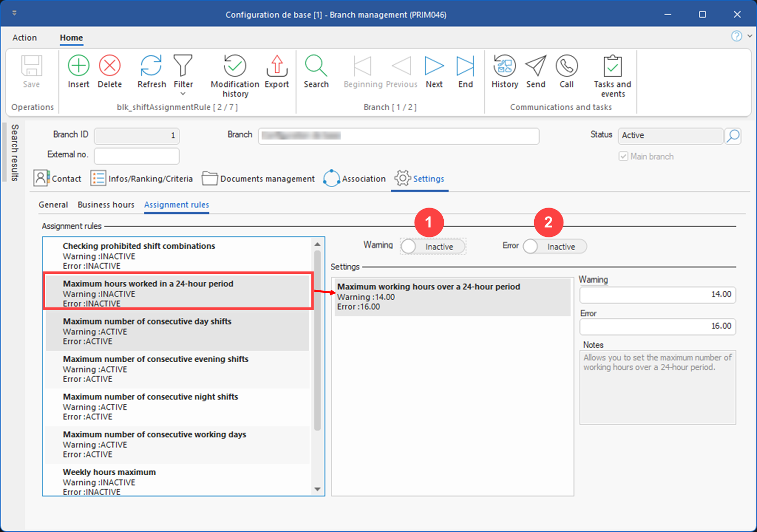
Task: Click the External no. input field
Action: click(137, 156)
